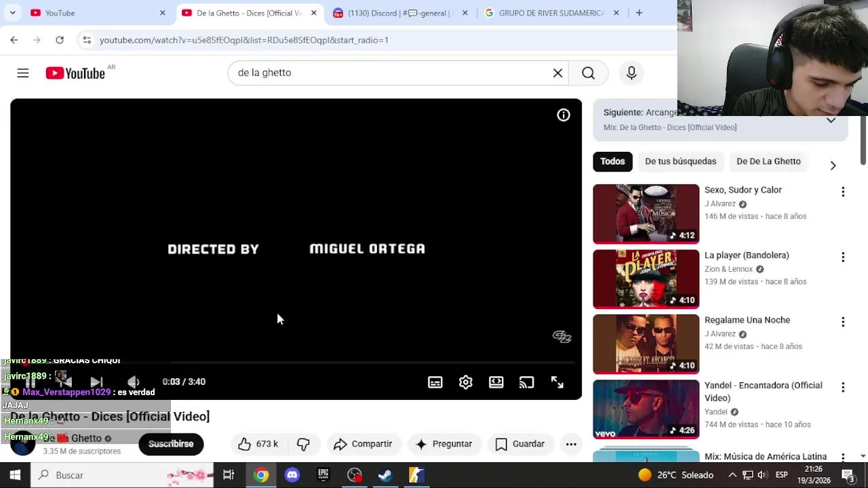Open options for Regalame Una Noche
This screenshot has height=488, width=868.
click(843, 322)
